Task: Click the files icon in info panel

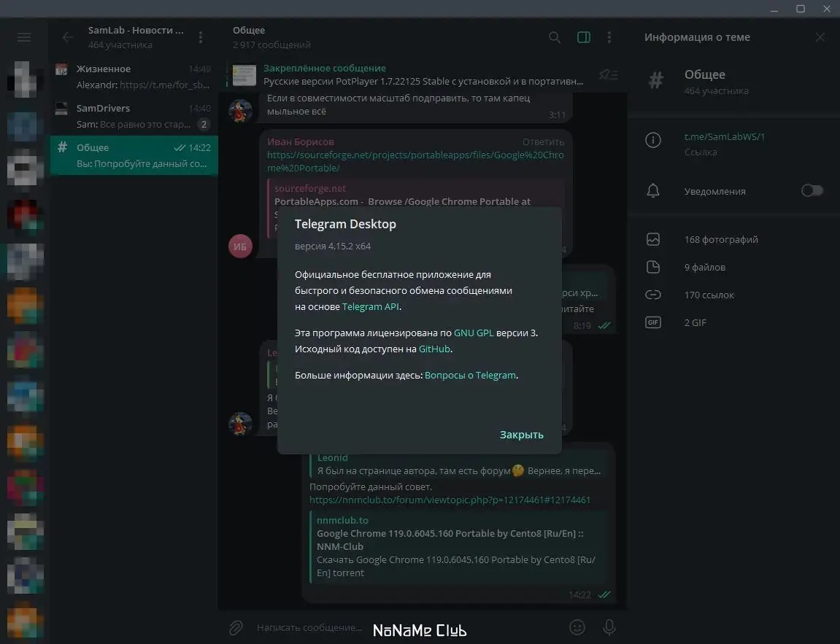Action: (x=652, y=267)
